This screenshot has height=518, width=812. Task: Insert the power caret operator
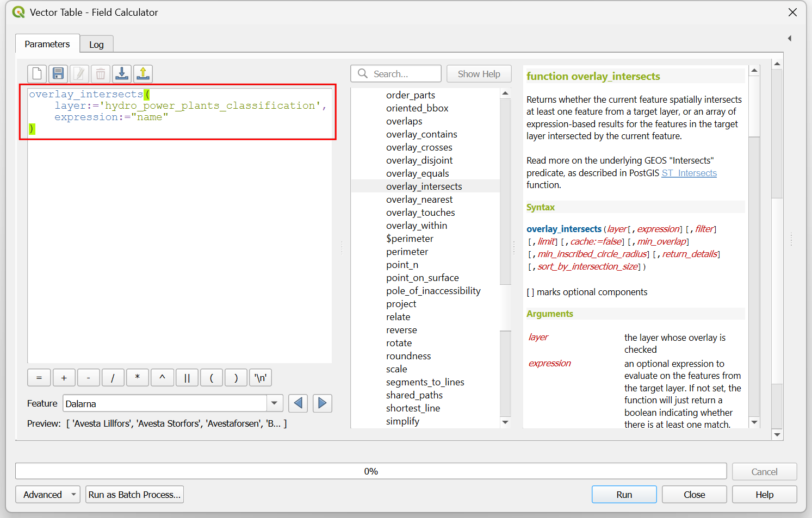coord(162,378)
